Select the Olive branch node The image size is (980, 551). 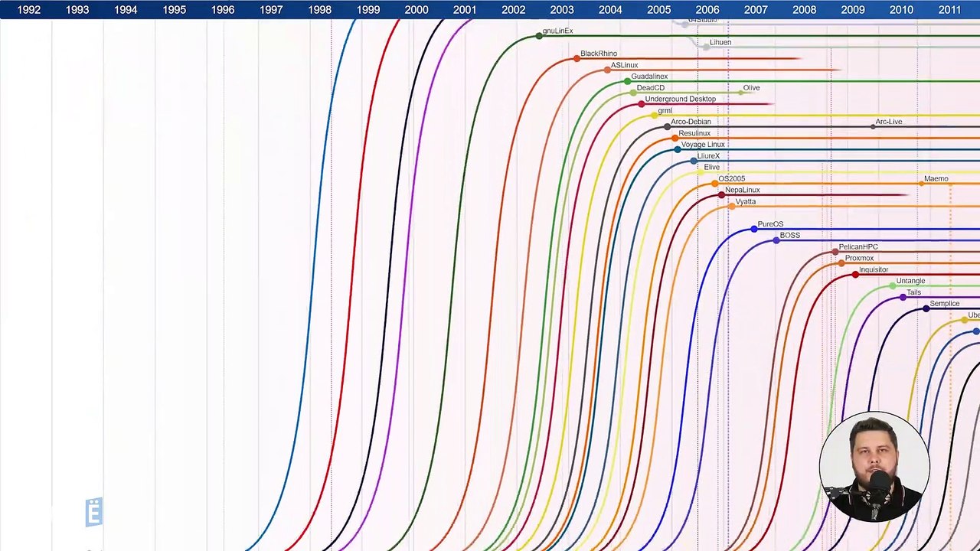pos(740,93)
